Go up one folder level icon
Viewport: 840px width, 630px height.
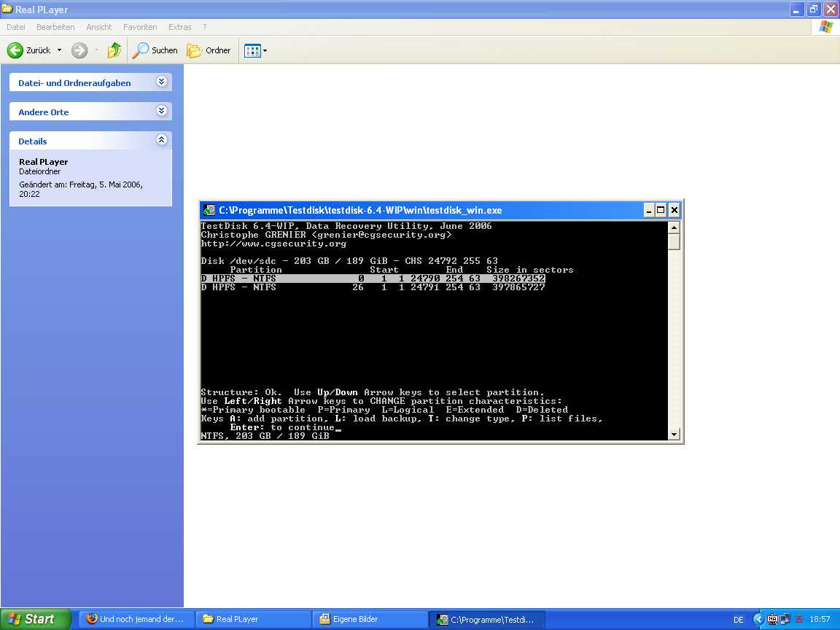click(114, 50)
